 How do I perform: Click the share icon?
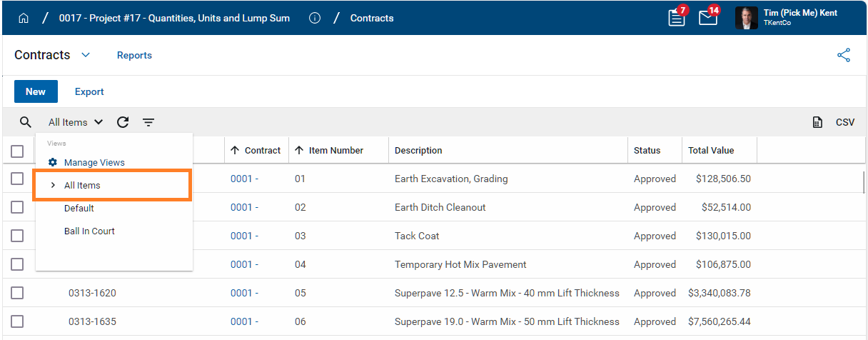[x=844, y=55]
